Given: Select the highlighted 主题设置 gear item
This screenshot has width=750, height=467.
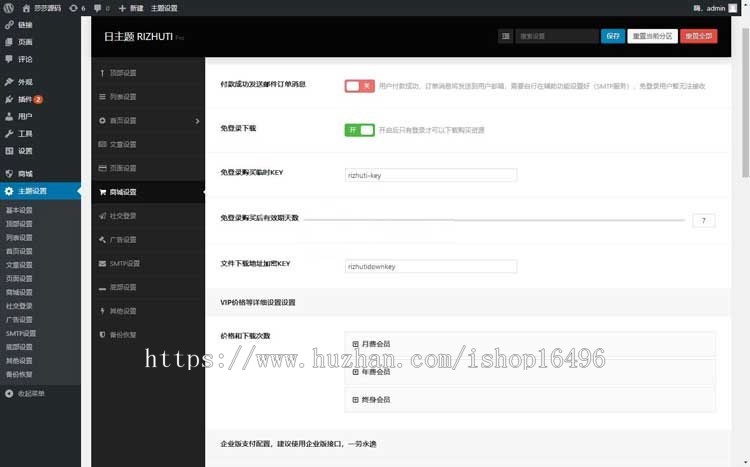Looking at the screenshot, I should 40,191.
